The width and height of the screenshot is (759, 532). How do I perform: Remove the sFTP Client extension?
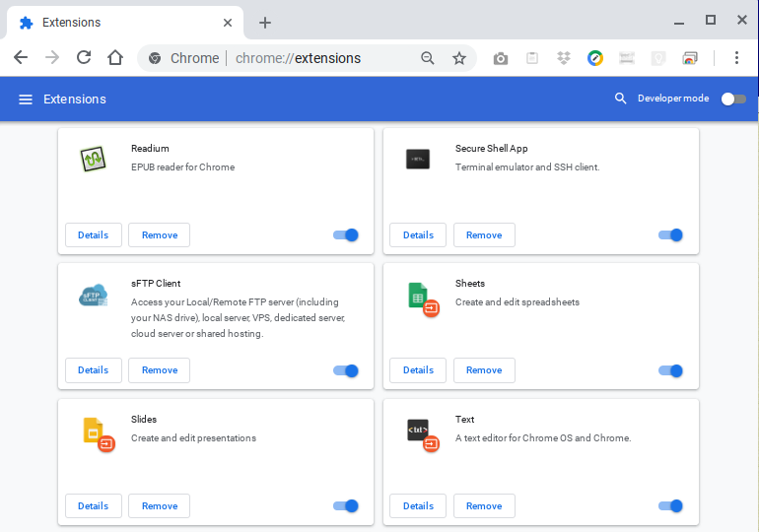pos(160,370)
